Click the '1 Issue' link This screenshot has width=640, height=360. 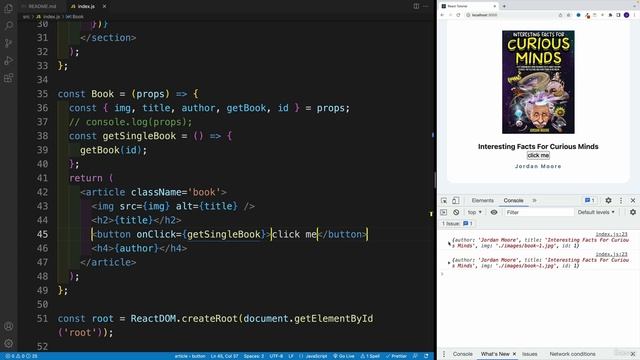tap(457, 224)
